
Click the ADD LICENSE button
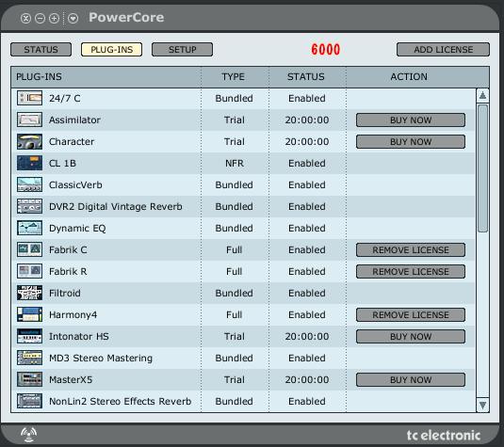(443, 50)
